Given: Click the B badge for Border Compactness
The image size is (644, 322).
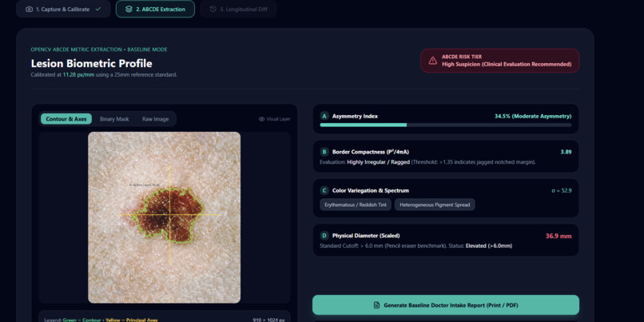Looking at the screenshot, I should tap(324, 152).
